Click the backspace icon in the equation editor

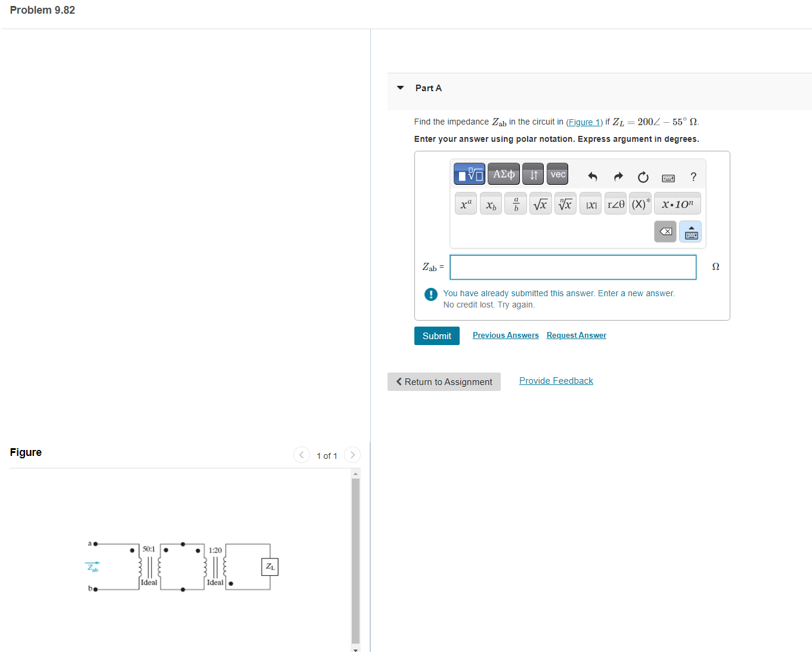point(665,231)
